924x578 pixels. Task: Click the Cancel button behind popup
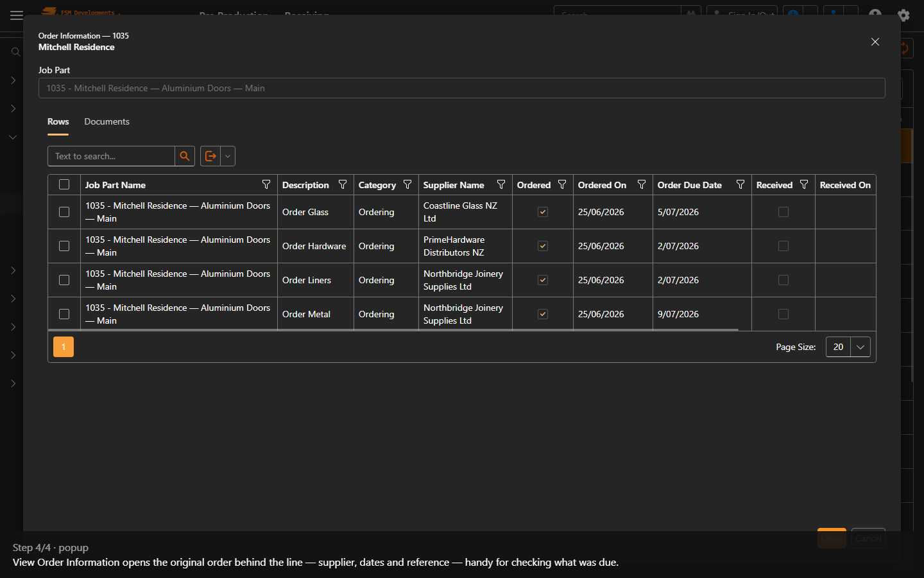coord(868,538)
